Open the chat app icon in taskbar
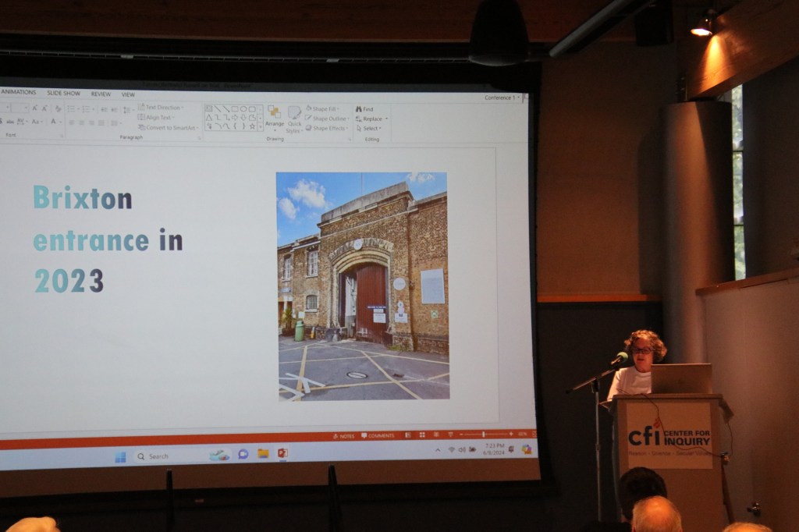This screenshot has width=799, height=532. (x=243, y=454)
